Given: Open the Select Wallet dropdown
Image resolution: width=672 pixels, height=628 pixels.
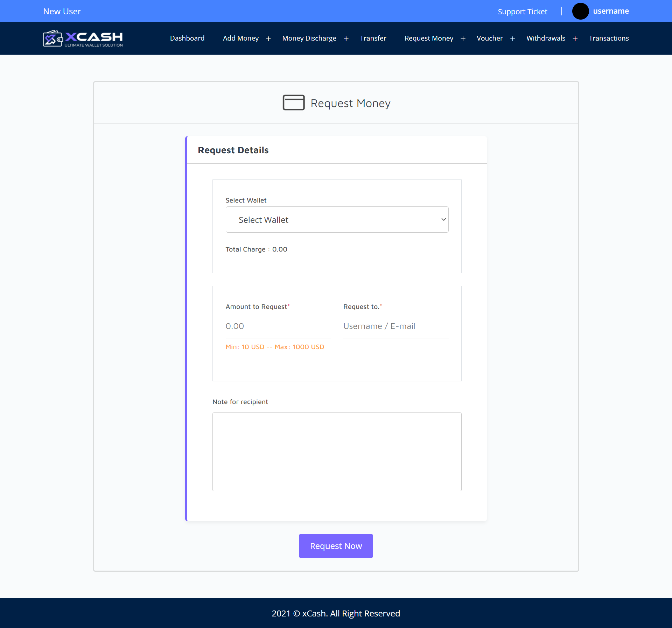Looking at the screenshot, I should tap(337, 220).
